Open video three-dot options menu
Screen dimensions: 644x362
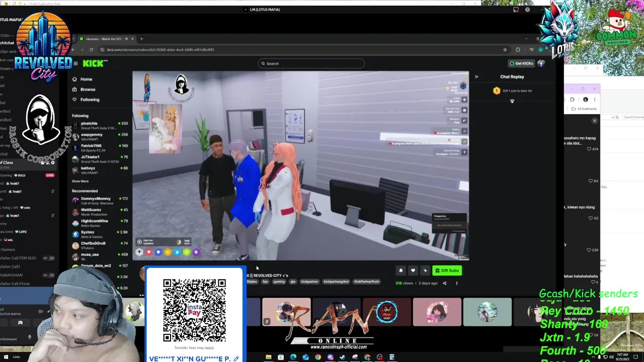click(x=457, y=283)
